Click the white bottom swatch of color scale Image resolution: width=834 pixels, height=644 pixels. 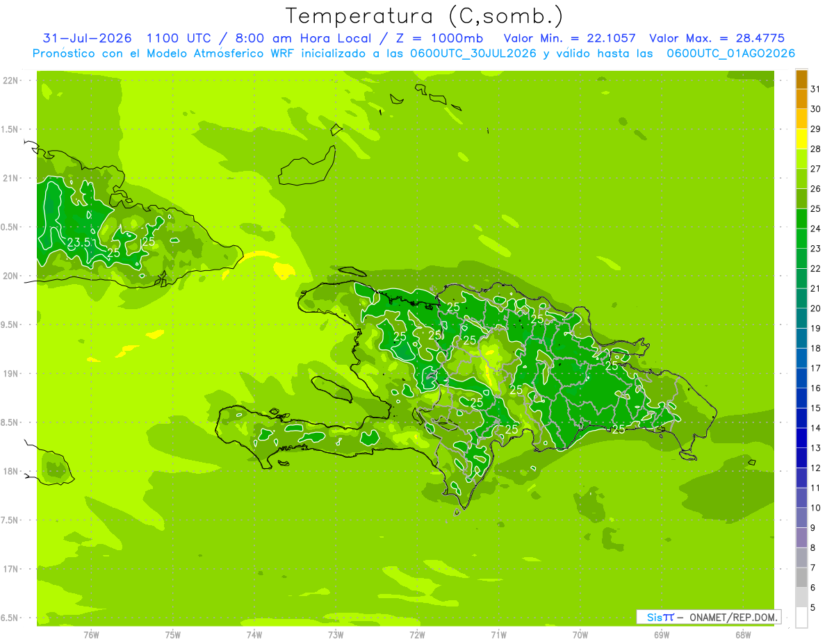point(801,618)
